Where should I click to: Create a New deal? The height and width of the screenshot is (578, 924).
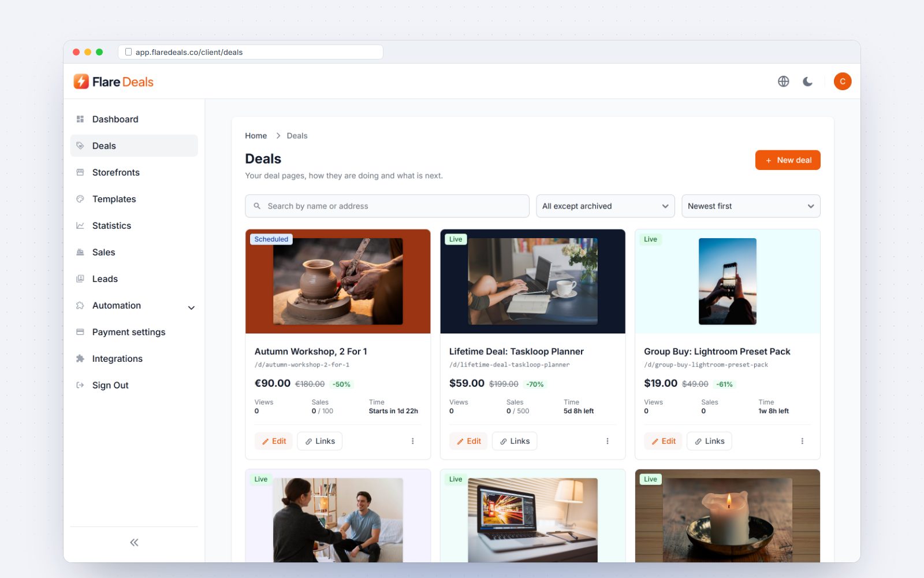click(788, 160)
